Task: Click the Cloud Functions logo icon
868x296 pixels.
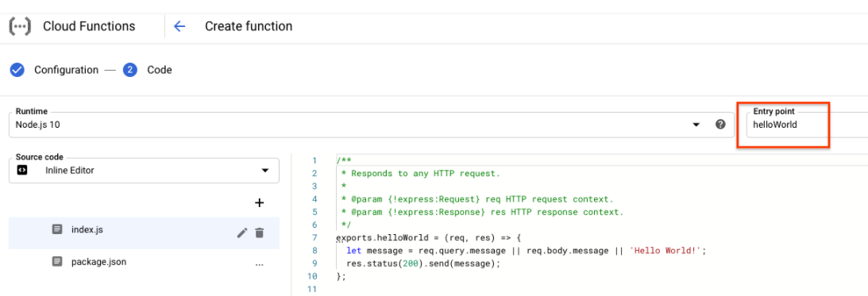Action: click(x=21, y=26)
